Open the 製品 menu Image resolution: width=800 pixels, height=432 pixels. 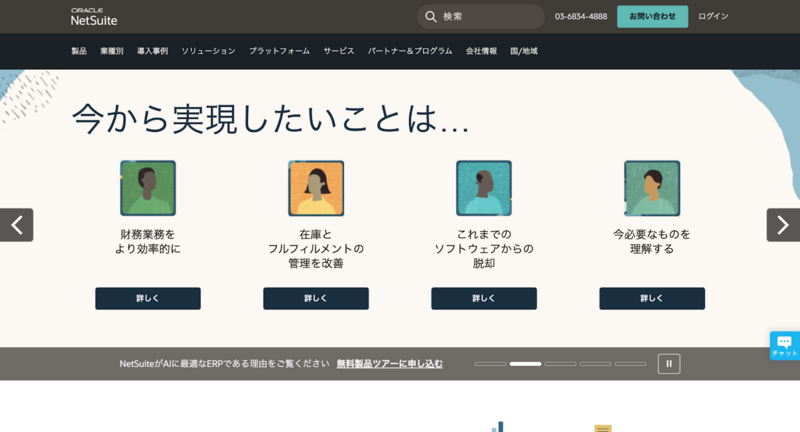[79, 51]
